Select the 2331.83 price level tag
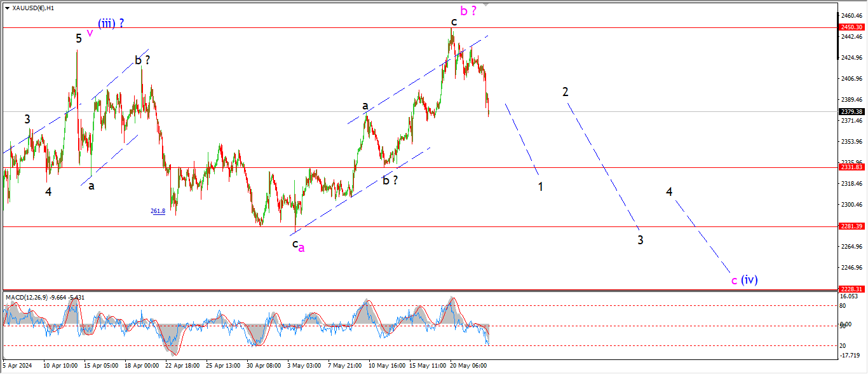This screenshot has width=868, height=374. (x=850, y=167)
